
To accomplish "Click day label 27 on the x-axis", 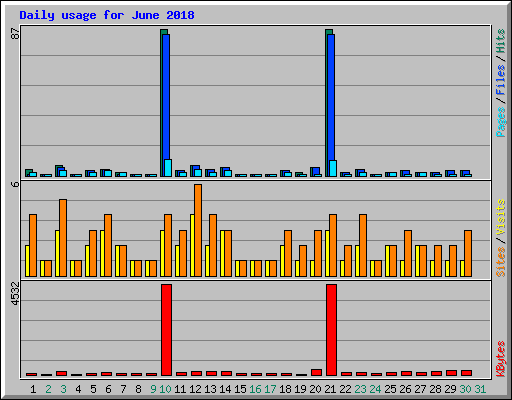I will tap(420, 389).
